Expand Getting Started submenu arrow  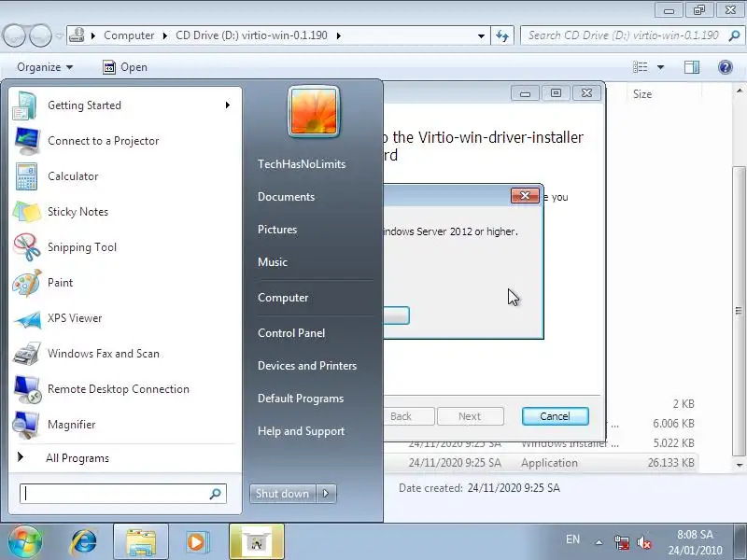[228, 105]
